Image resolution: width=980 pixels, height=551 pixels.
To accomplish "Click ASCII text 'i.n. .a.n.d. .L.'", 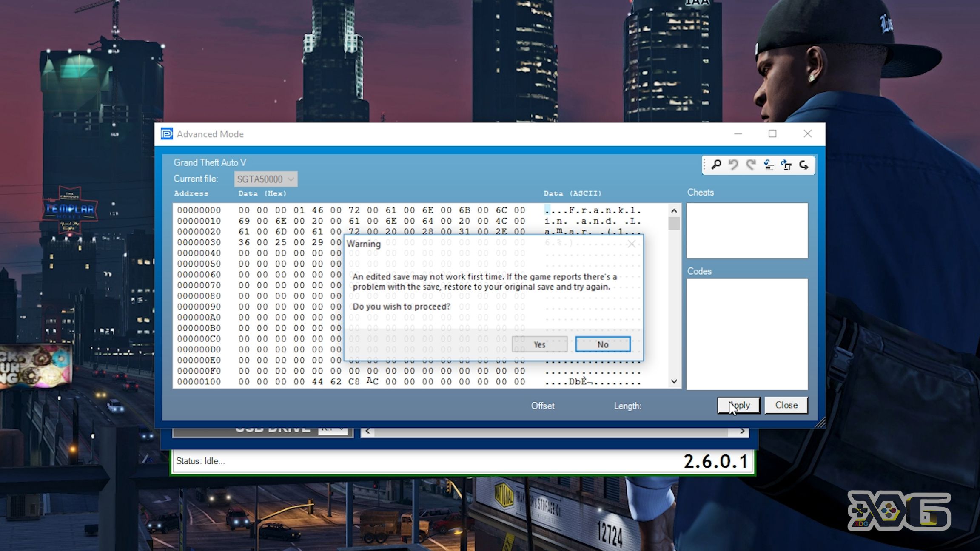I will click(593, 221).
